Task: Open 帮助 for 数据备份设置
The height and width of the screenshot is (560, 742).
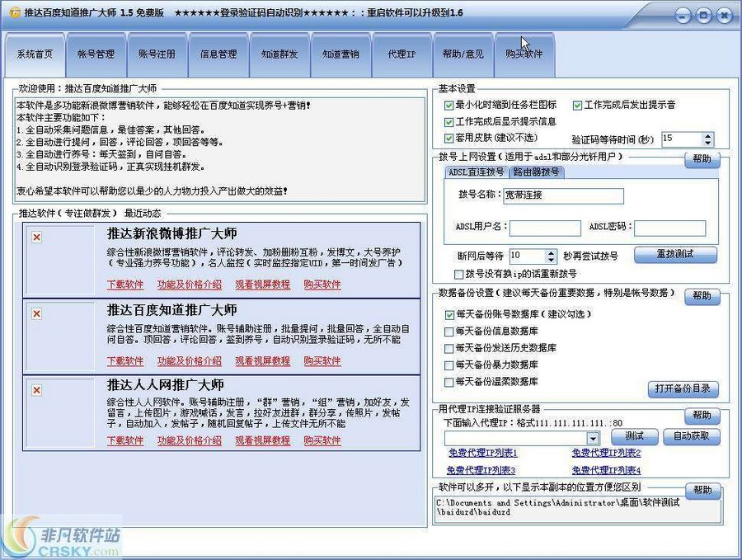Action: [702, 296]
